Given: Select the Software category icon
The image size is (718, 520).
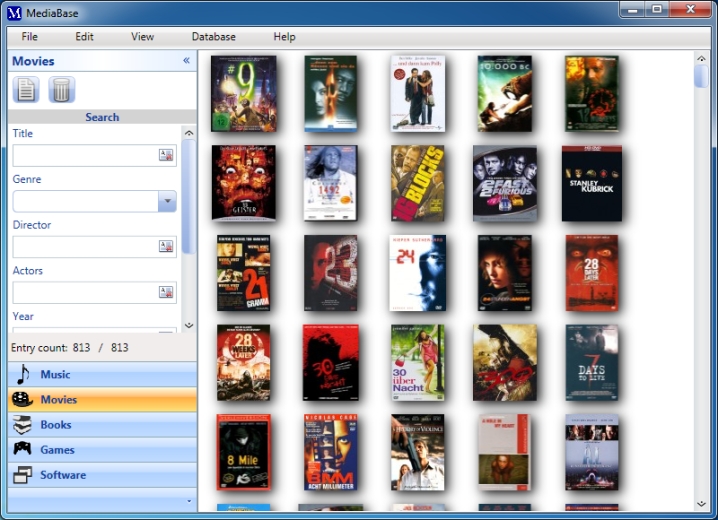Looking at the screenshot, I should pos(22,475).
